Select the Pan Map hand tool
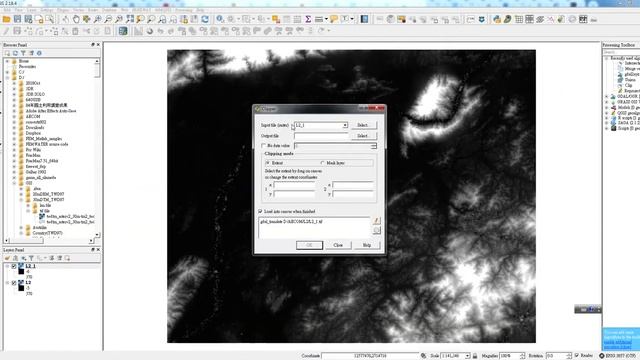This screenshot has height=360, width=640. point(76,19)
